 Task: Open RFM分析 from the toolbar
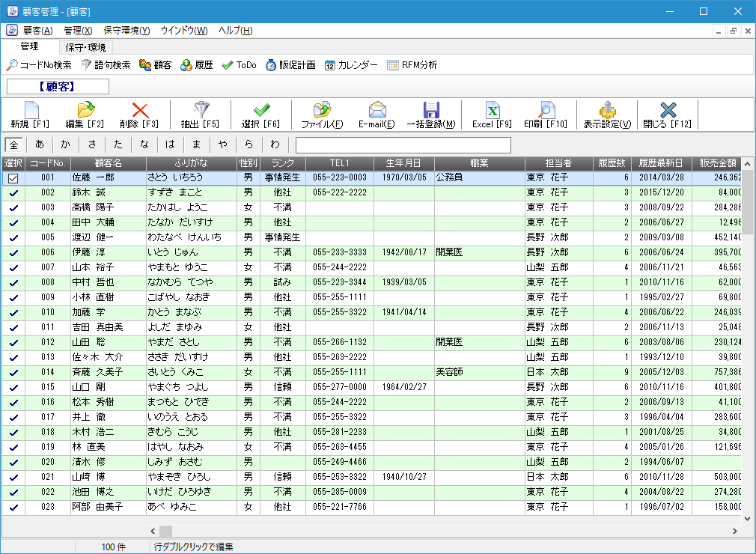pos(412,65)
